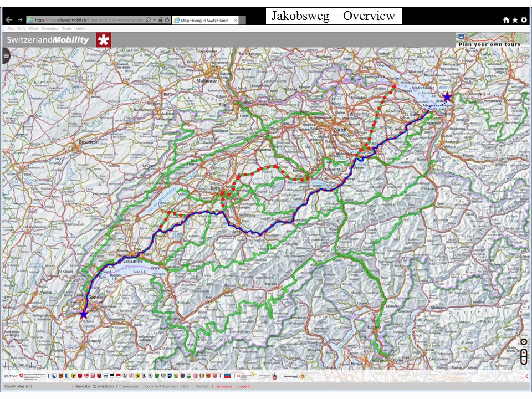Click the URL address field

click(89, 20)
